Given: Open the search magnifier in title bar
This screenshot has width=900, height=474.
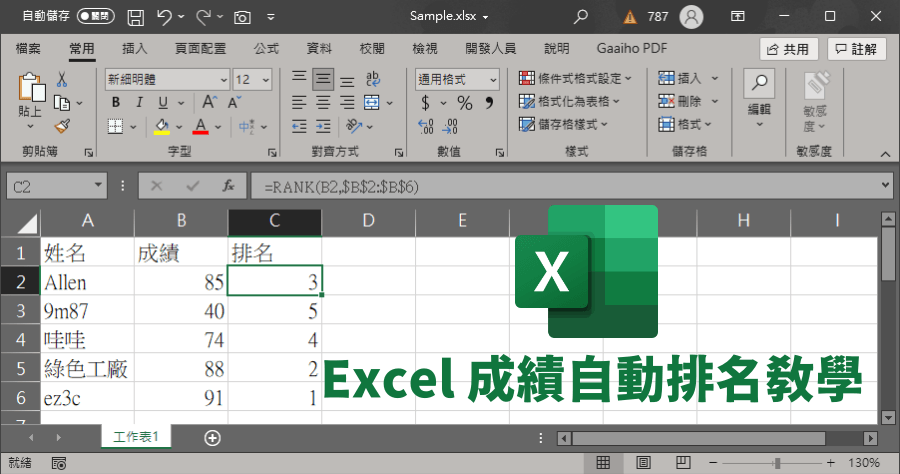Looking at the screenshot, I should [x=581, y=17].
